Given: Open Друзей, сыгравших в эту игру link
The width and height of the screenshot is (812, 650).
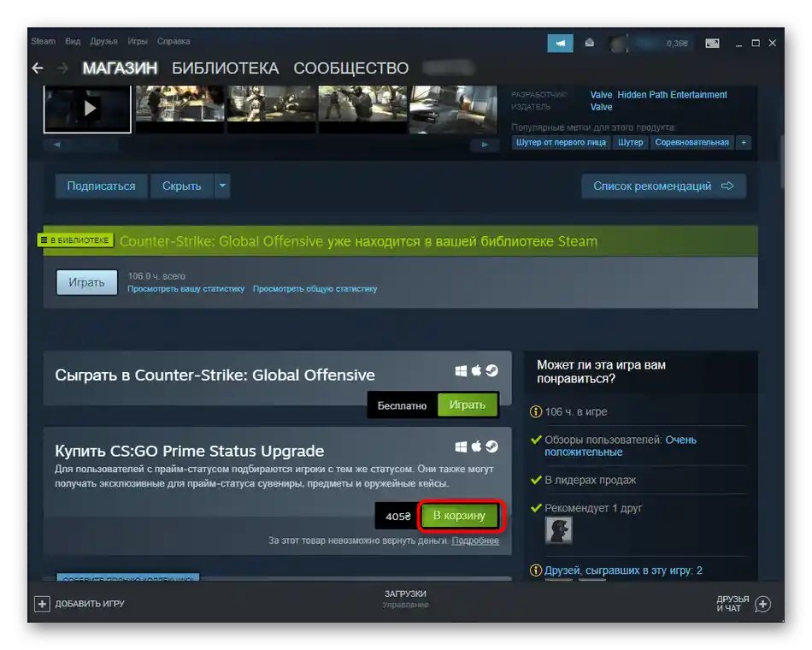Looking at the screenshot, I should [623, 570].
